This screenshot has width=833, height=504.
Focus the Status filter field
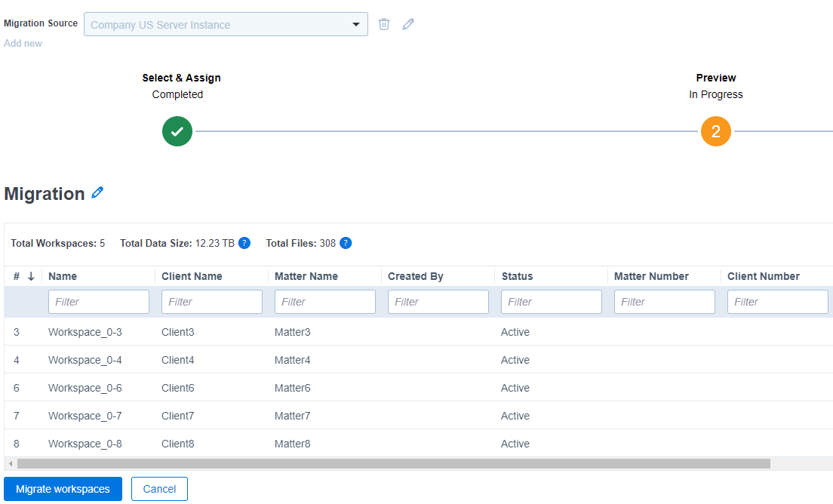[552, 302]
